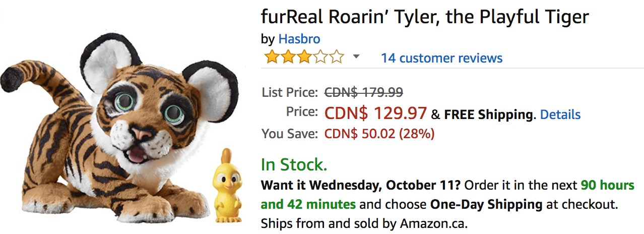
Task: Open the 14 customer reviews link
Action: 441,58
